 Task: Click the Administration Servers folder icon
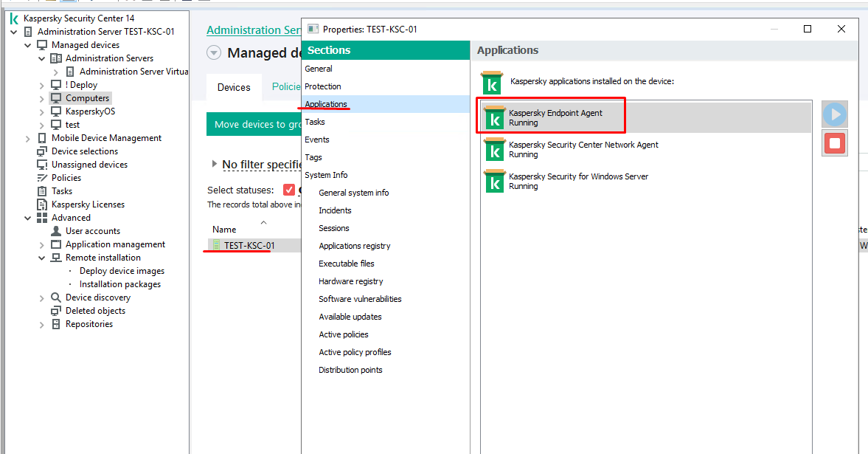coord(56,58)
